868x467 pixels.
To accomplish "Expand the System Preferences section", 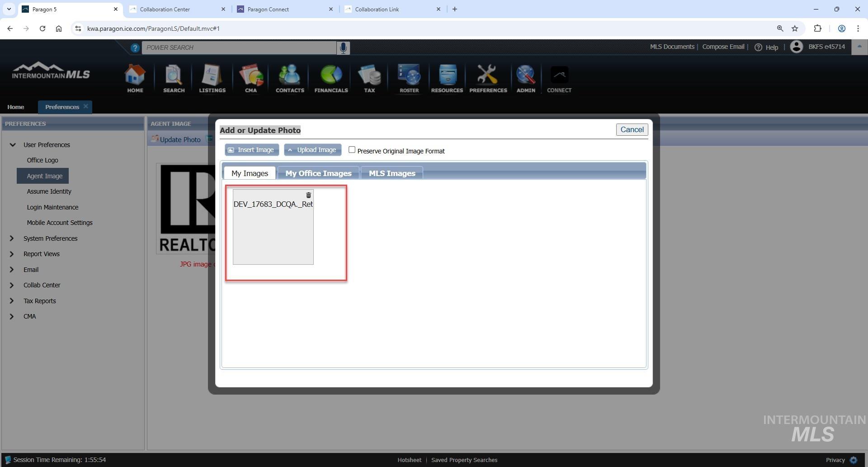I will point(12,238).
